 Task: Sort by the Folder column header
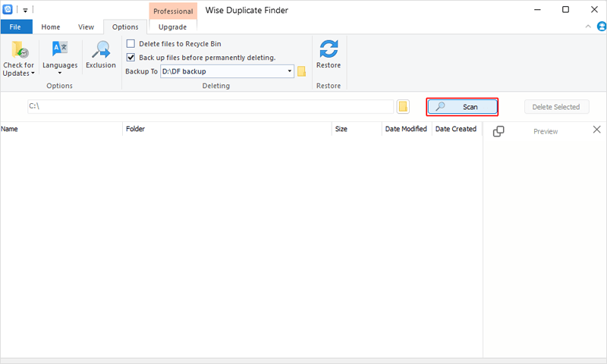[x=227, y=129]
